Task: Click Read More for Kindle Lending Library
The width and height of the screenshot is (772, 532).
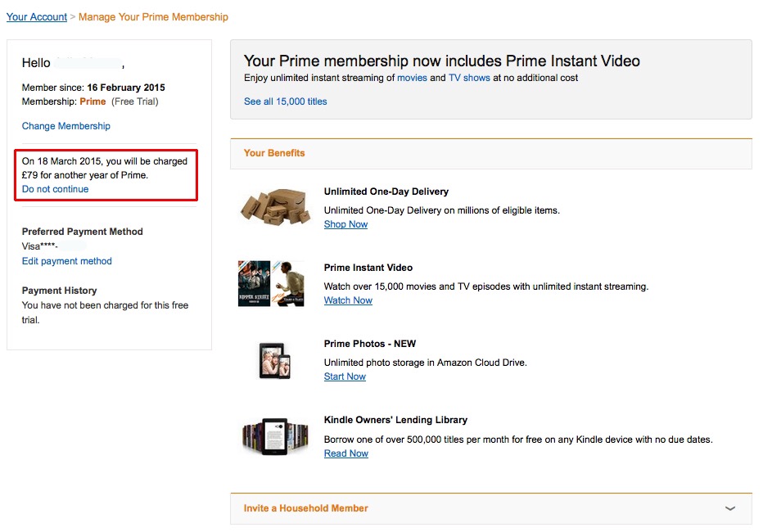Action: pyautogui.click(x=346, y=453)
